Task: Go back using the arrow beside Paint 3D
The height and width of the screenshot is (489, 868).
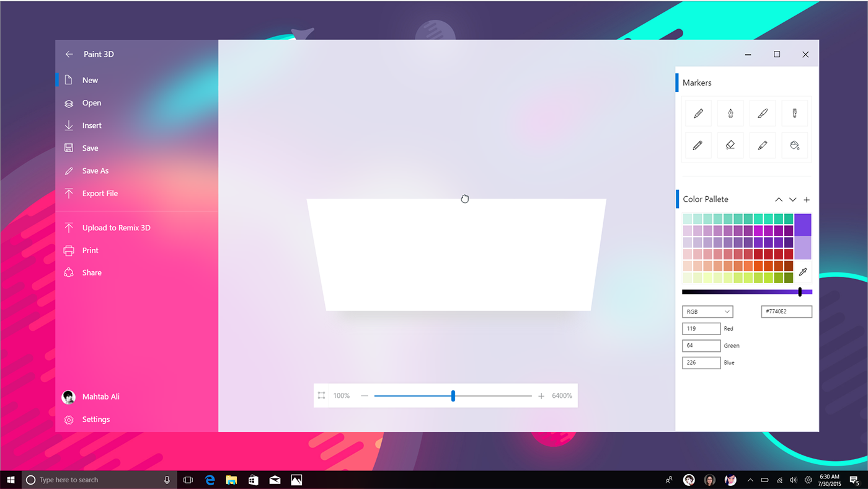Action: pyautogui.click(x=69, y=54)
